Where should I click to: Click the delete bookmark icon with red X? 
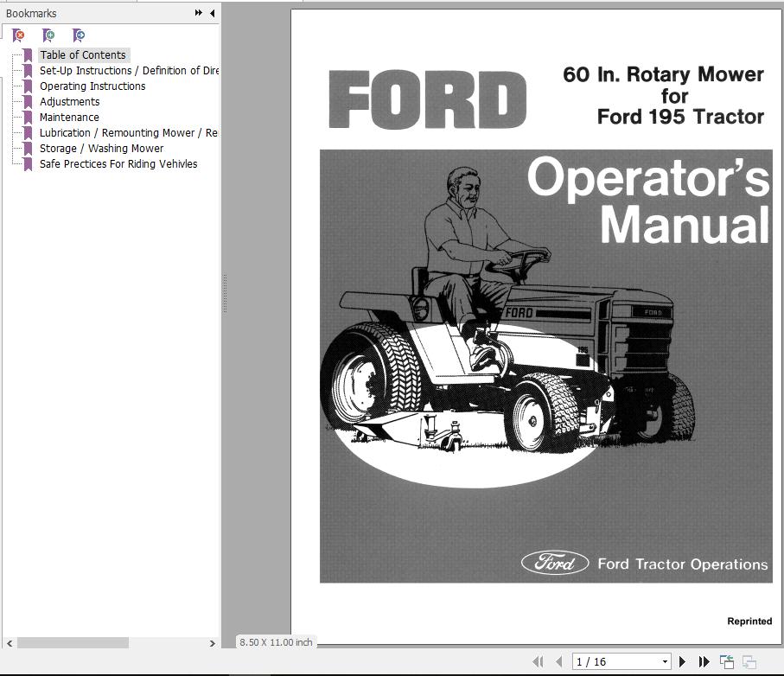18,35
